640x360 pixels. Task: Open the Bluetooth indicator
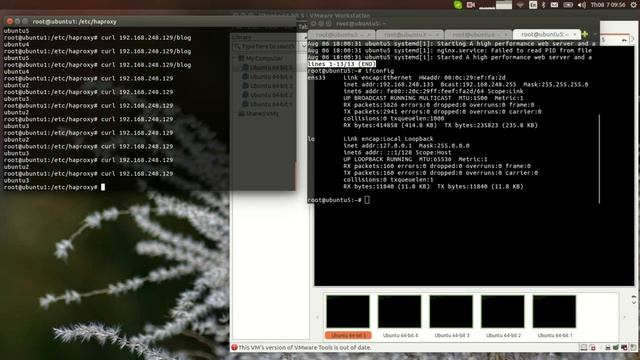[x=544, y=5]
